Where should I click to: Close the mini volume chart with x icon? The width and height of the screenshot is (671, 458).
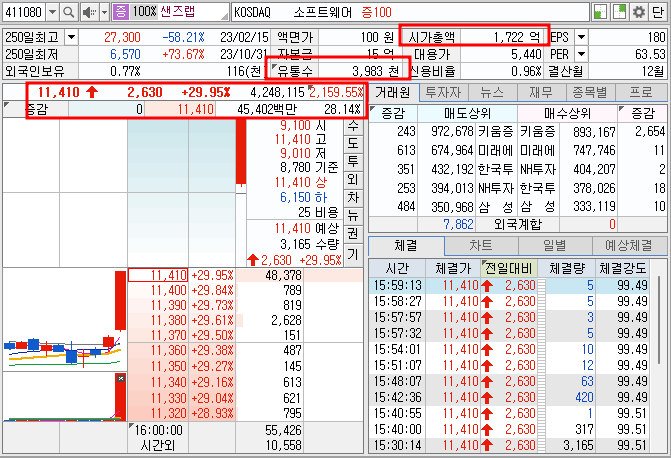tap(121, 378)
